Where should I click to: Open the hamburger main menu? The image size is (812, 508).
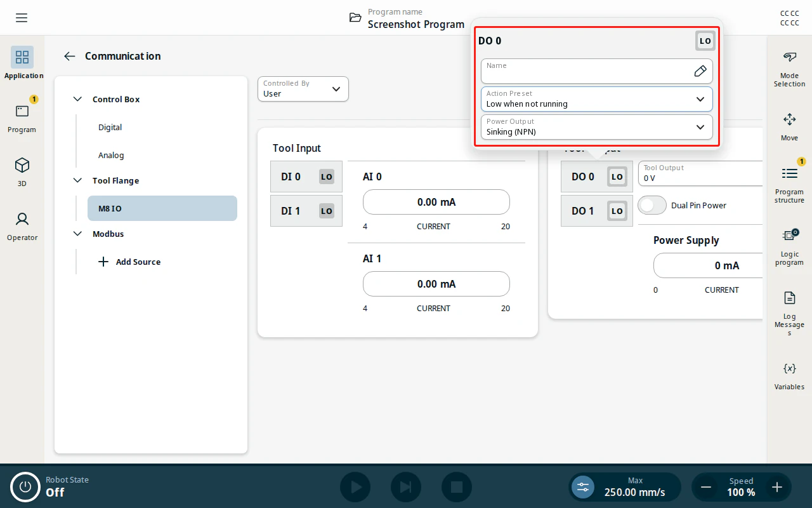click(x=22, y=18)
